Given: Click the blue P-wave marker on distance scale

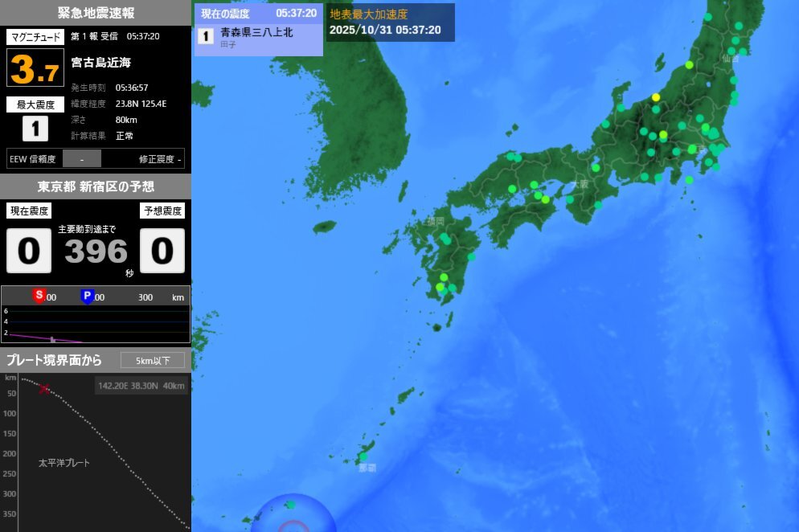Looking at the screenshot, I should click(x=87, y=297).
